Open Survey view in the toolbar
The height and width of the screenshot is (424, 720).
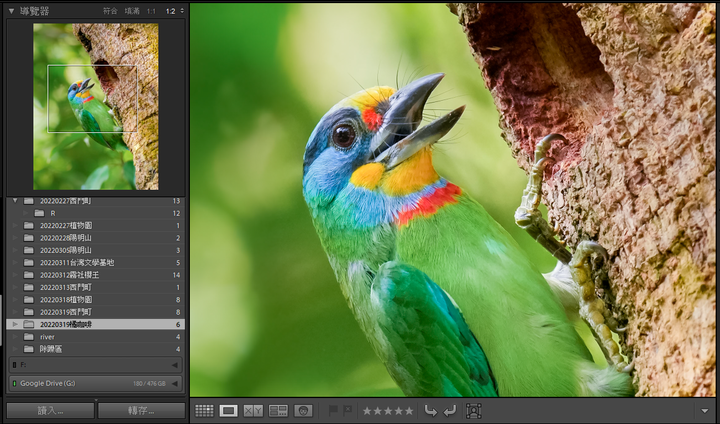pos(278,410)
